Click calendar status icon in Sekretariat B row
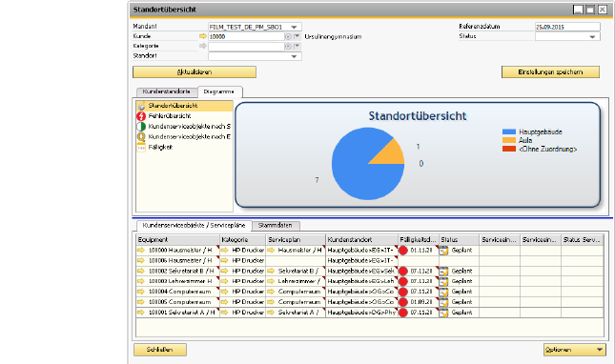615x364 pixels. pos(443,272)
